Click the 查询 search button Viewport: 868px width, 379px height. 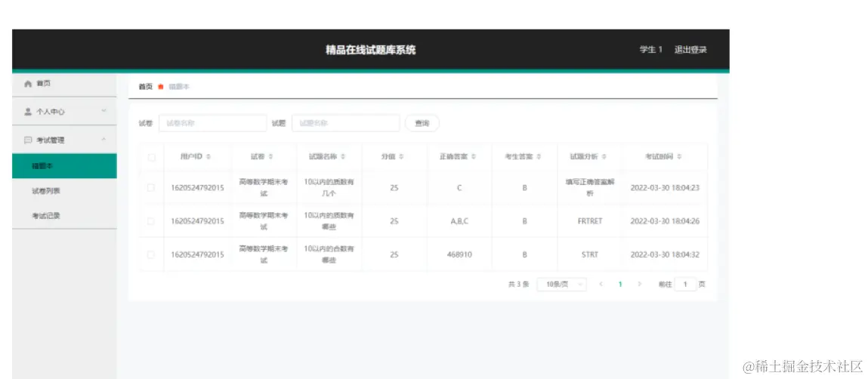[422, 123]
